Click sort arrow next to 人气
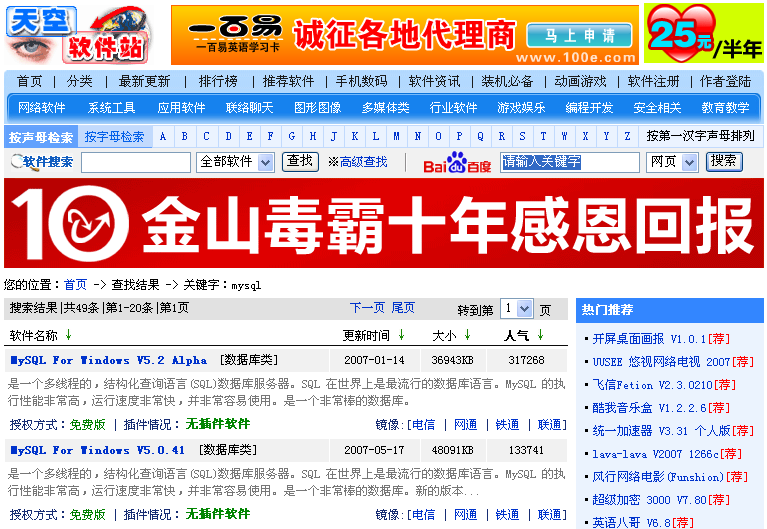Viewport: 767px width, 529px height. tap(540, 335)
